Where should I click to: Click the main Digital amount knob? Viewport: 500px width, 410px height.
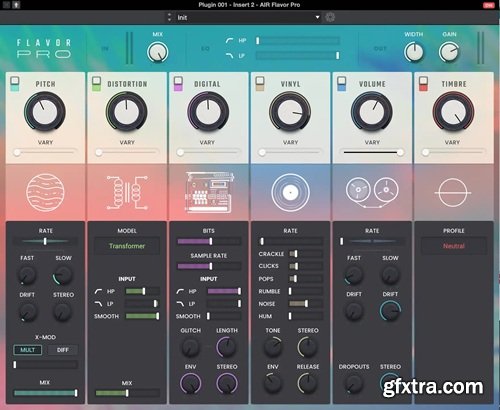208,112
